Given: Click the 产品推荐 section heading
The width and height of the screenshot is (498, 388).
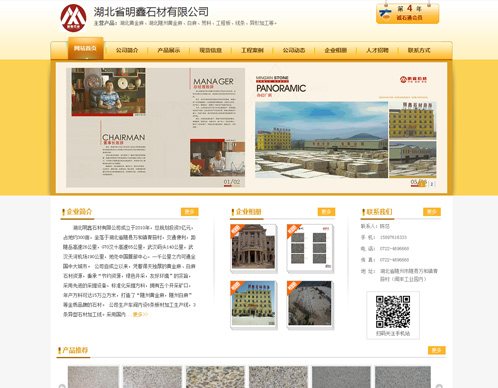Looking at the screenshot, I should pyautogui.click(x=75, y=350).
